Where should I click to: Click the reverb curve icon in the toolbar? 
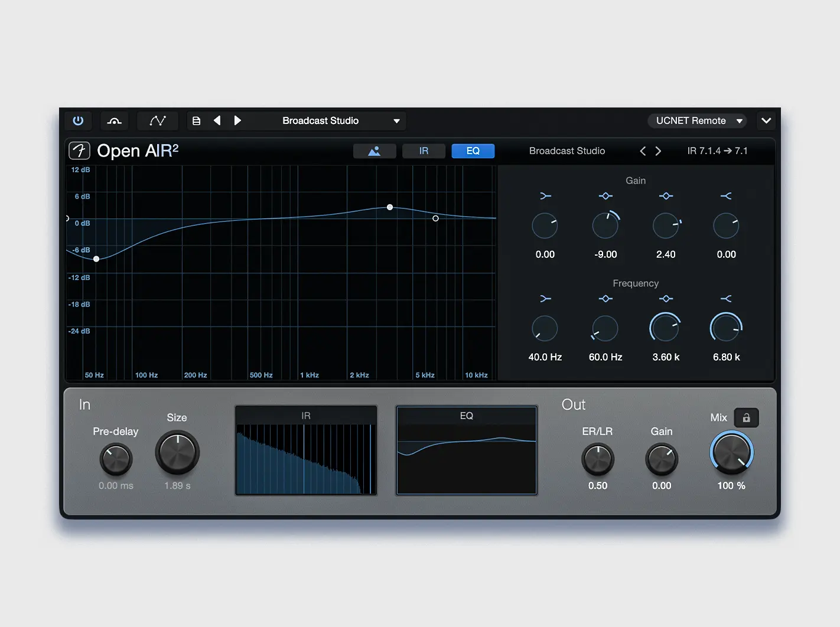(x=114, y=120)
